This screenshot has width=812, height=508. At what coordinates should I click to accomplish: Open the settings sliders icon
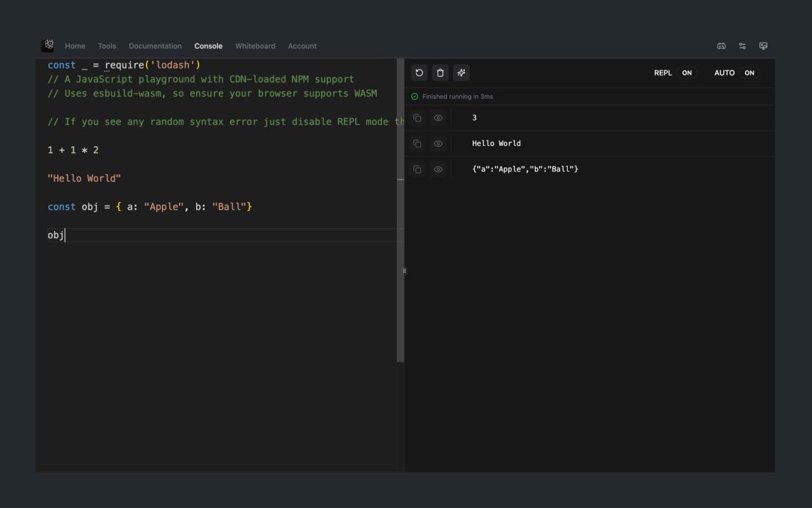pos(742,46)
